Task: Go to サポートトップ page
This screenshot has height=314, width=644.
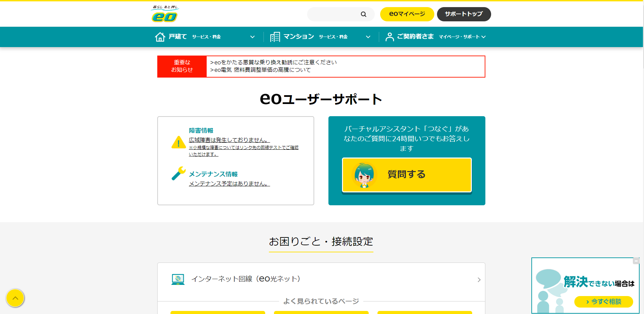Action: [464, 14]
